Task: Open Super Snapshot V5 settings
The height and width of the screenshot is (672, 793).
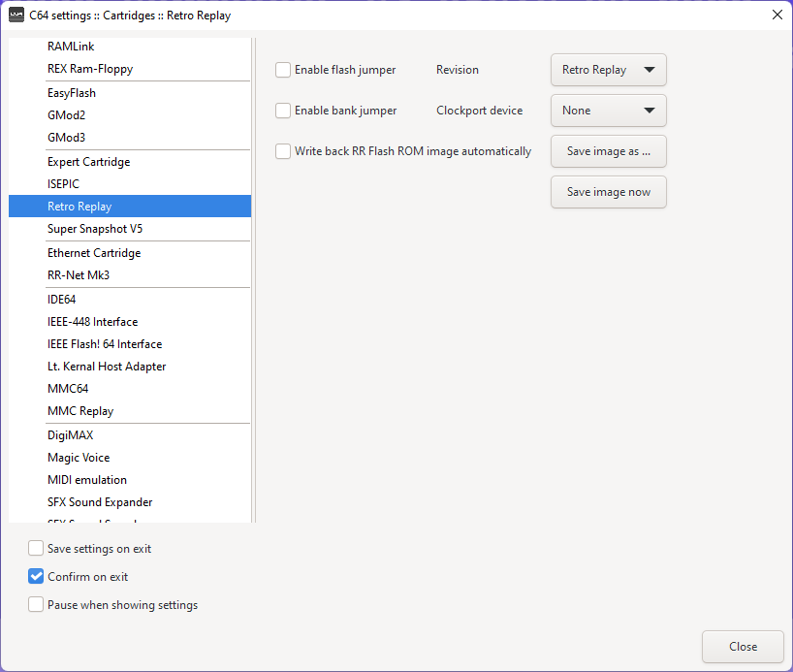Action: tap(130, 229)
